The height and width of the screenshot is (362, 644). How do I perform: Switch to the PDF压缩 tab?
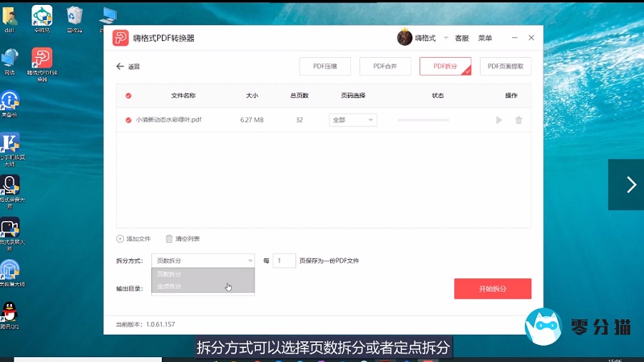coord(325,67)
